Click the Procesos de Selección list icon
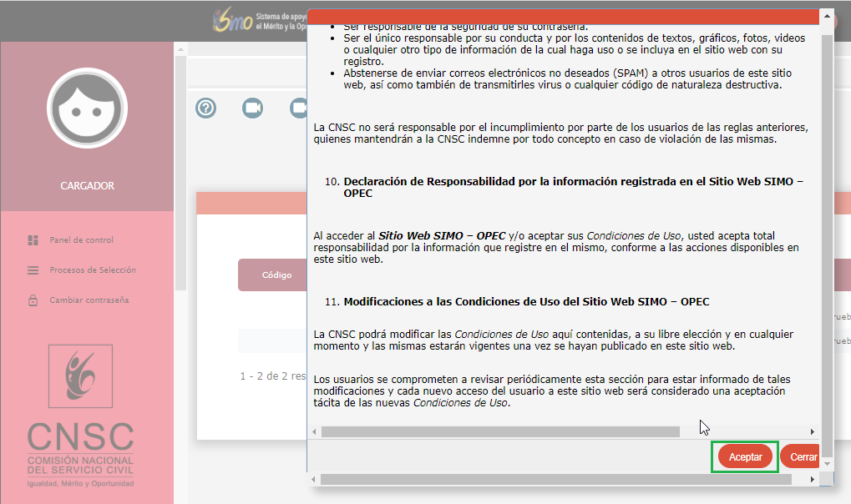This screenshot has width=851, height=504. (33, 270)
